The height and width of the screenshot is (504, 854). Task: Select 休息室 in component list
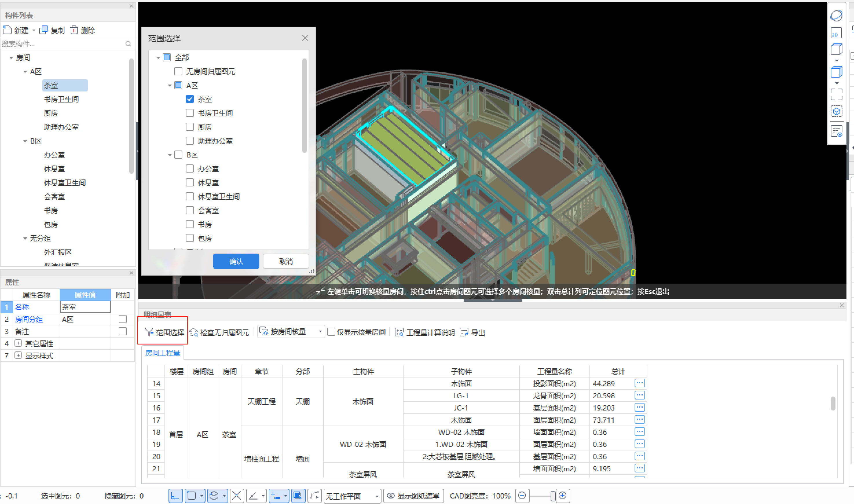54,169
